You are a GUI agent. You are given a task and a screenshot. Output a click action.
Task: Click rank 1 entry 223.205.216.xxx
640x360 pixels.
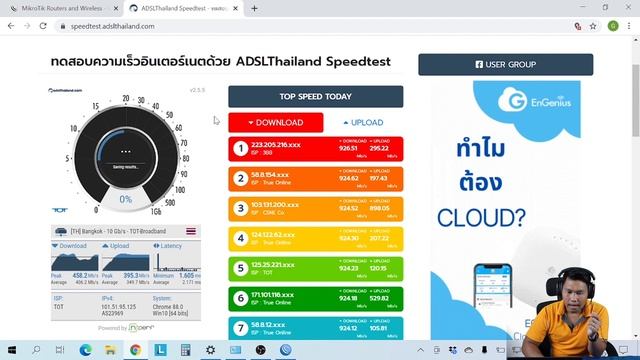(x=316, y=149)
